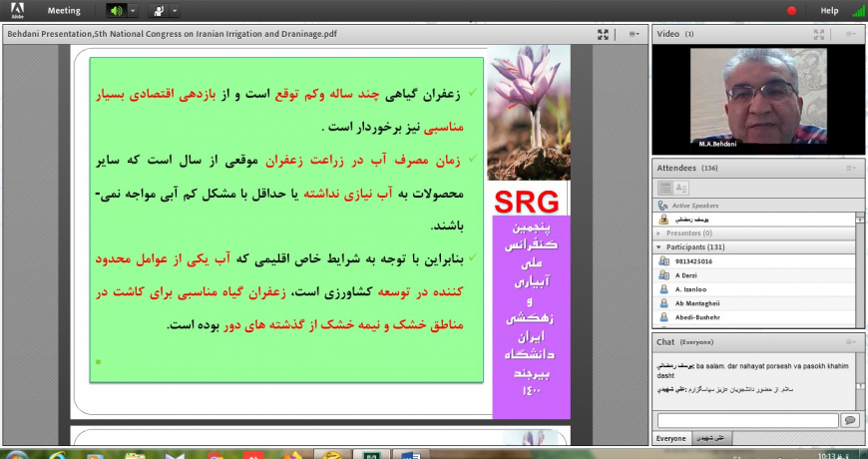Image resolution: width=868 pixels, height=459 pixels.
Task: Click the user icon beside A. Izanloo
Action: [663, 289]
